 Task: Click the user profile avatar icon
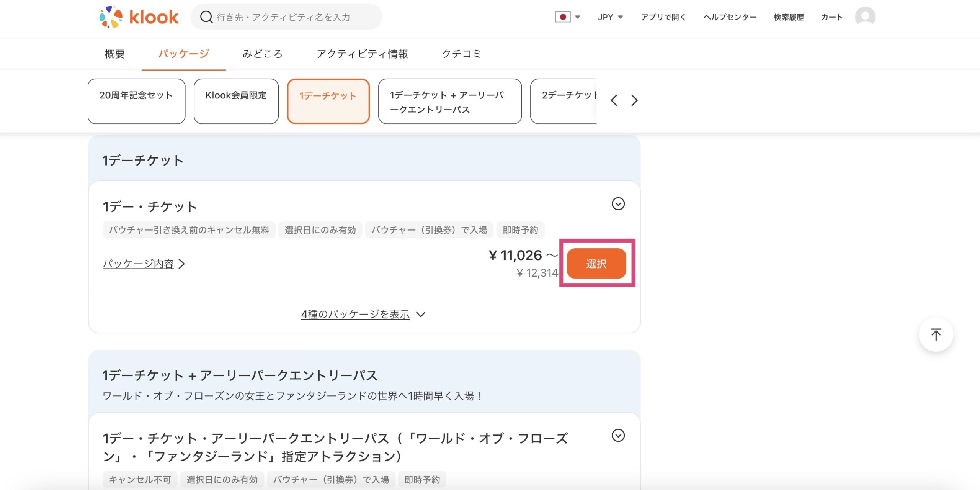(865, 17)
